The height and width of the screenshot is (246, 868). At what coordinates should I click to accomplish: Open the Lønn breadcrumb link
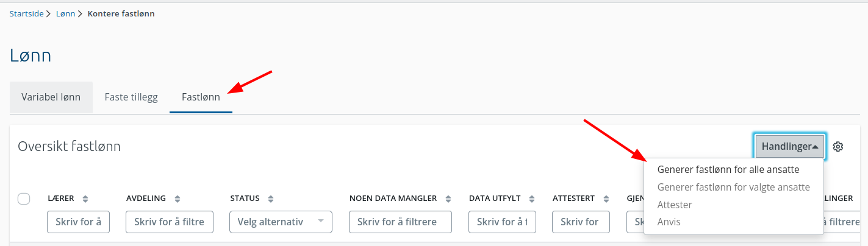(65, 13)
